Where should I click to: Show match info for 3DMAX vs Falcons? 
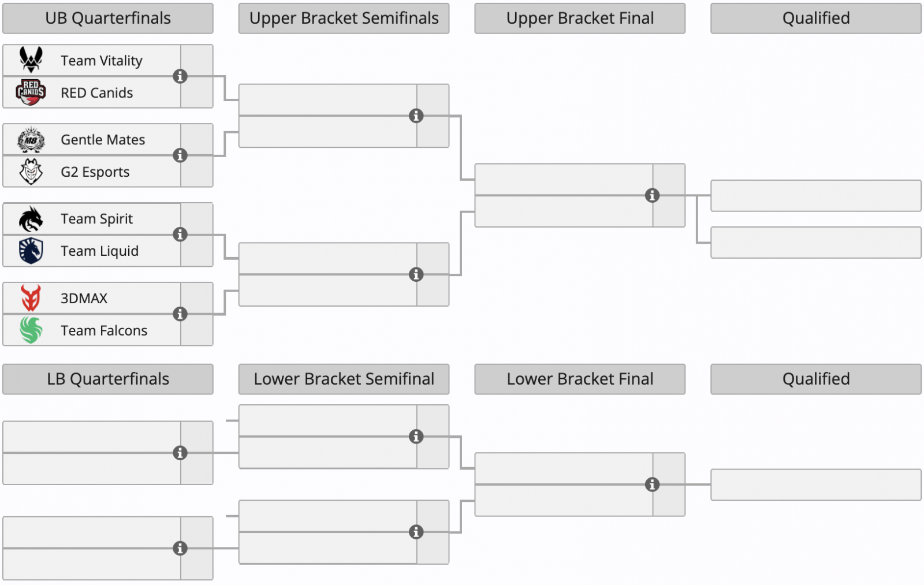pyautogui.click(x=180, y=314)
